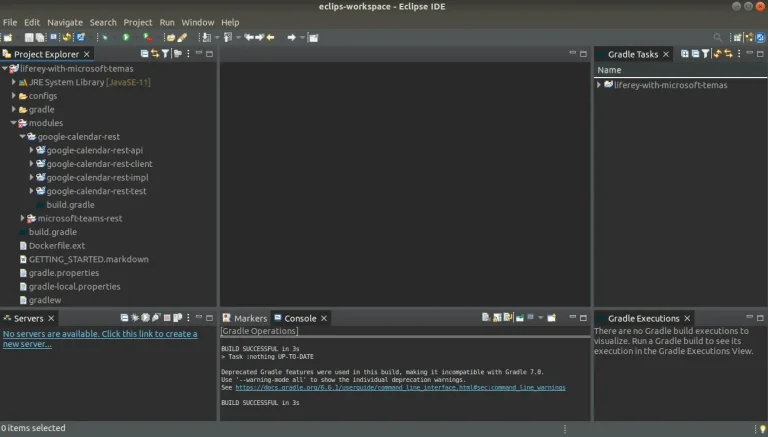768x437 pixels.
Task: Click the white Forward arrow icon
Action: 291,37
